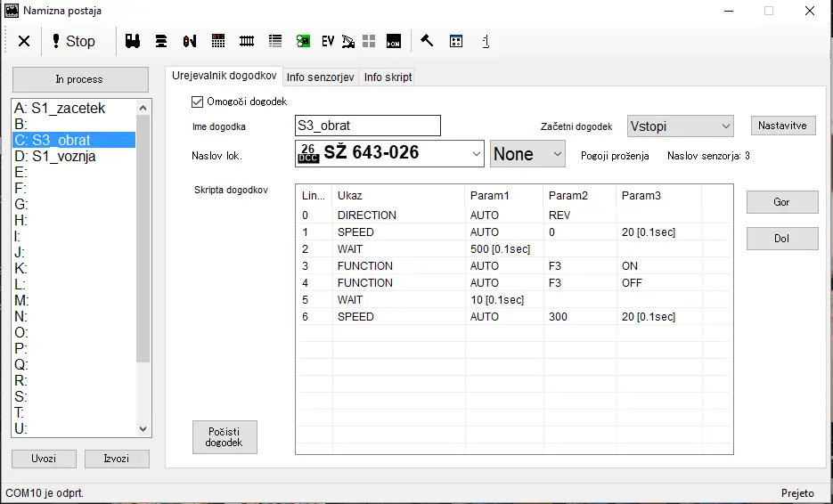This screenshot has width=833, height=504.
Task: Open the black POM programming icon
Action: pos(394,41)
